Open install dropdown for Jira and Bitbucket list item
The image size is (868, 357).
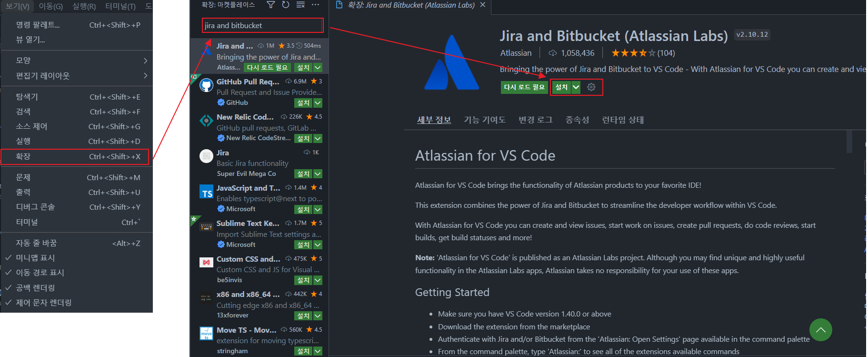[318, 68]
